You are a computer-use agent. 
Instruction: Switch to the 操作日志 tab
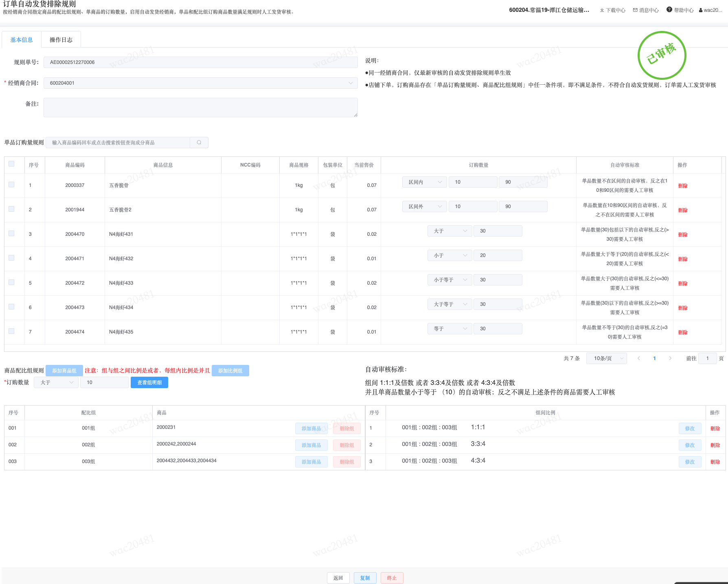tap(61, 40)
